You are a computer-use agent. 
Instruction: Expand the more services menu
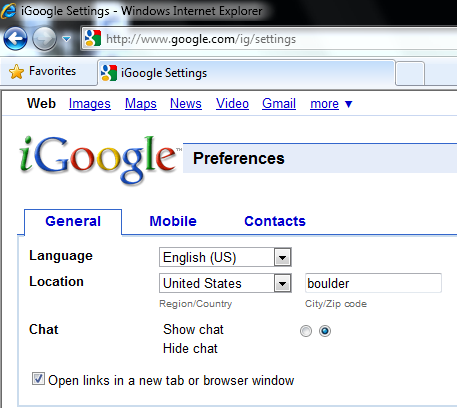[331, 104]
